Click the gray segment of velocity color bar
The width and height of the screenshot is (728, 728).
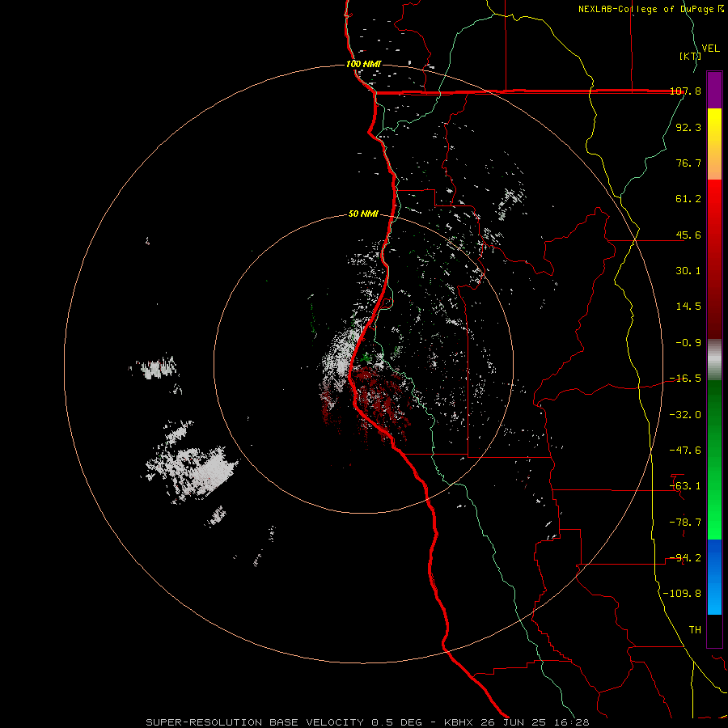click(x=714, y=360)
